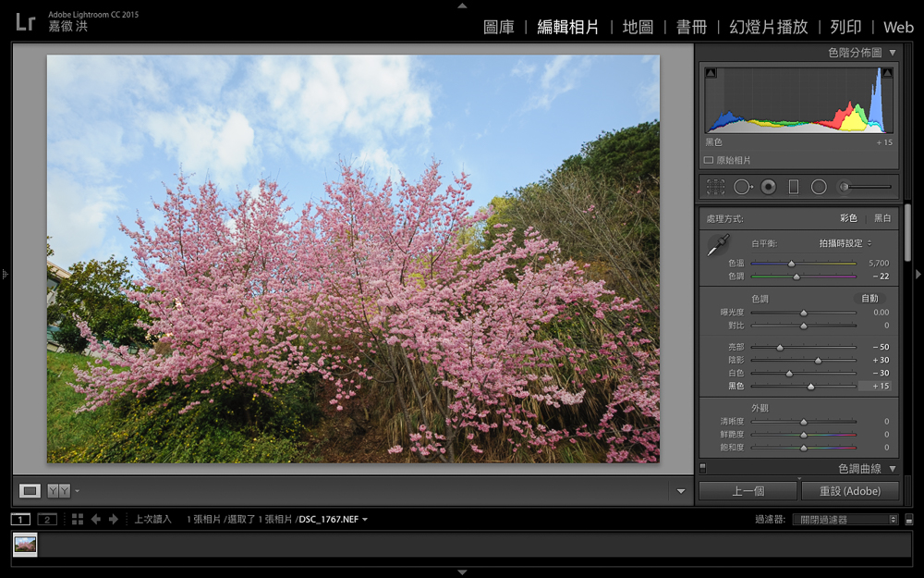
Task: Choose the Radial Filter tool
Action: coord(819,187)
